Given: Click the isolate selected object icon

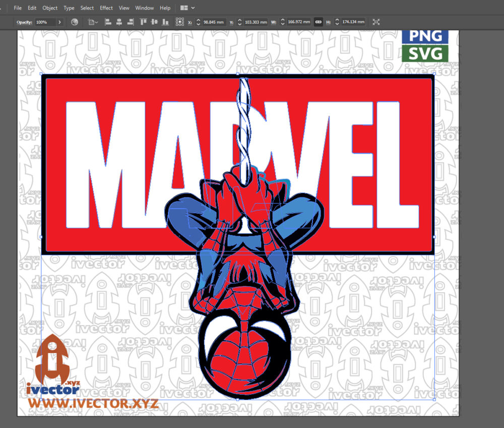Looking at the screenshot, I should point(376,22).
